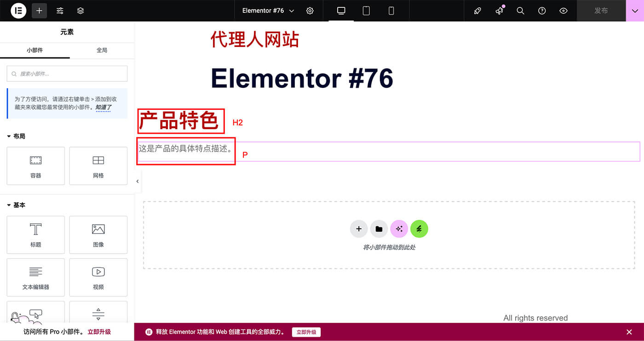Viewport: 644px width, 341px height.
Task: Open the add element plus button
Action: click(39, 11)
